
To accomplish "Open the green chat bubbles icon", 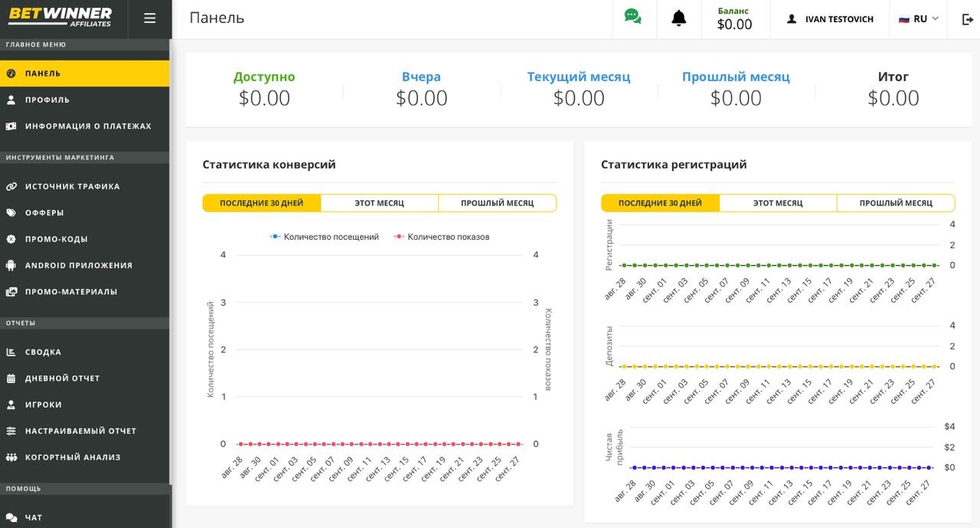I will [x=632, y=17].
